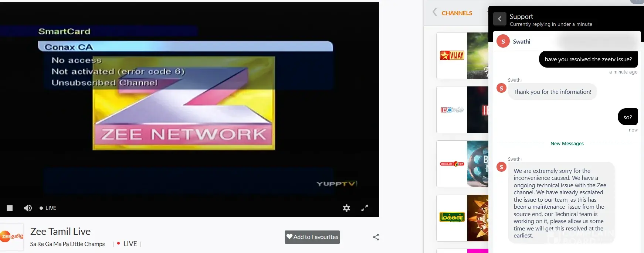Image resolution: width=644 pixels, height=253 pixels.
Task: Click the Zee Network video area
Action: tap(184, 103)
